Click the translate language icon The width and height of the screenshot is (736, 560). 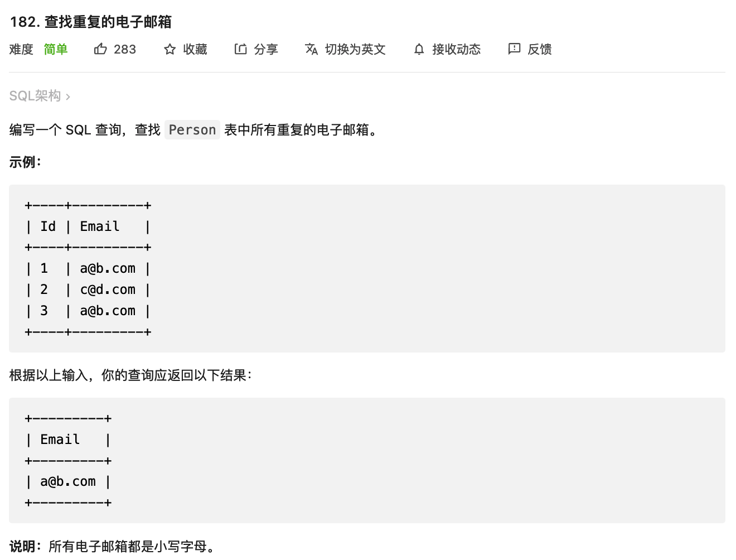(311, 49)
